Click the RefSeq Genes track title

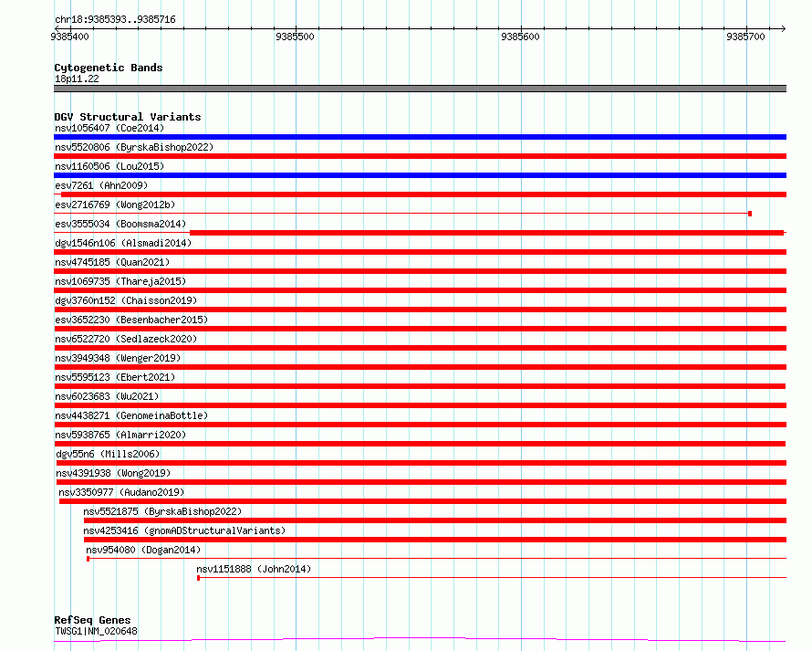[x=92, y=621]
